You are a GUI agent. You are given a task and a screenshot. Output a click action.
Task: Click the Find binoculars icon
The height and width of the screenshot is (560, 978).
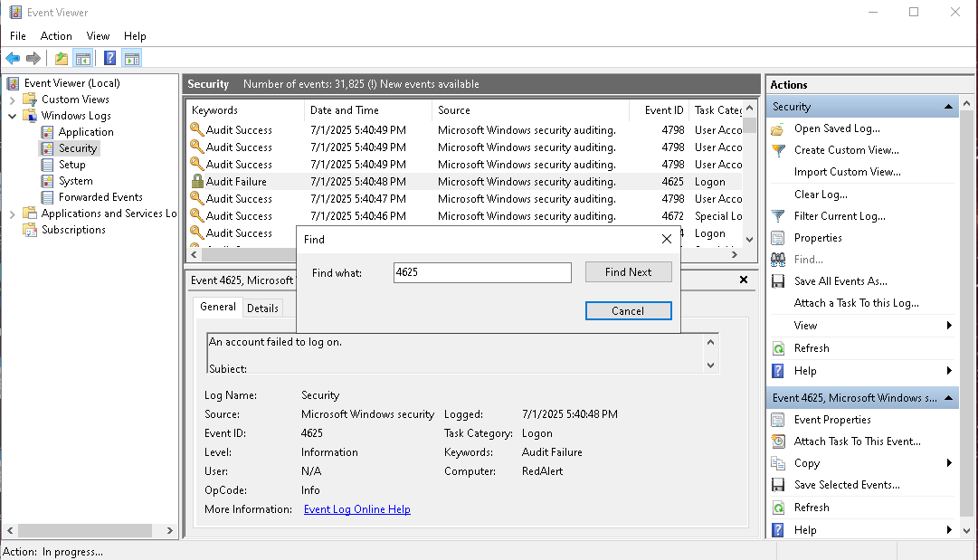(778, 260)
